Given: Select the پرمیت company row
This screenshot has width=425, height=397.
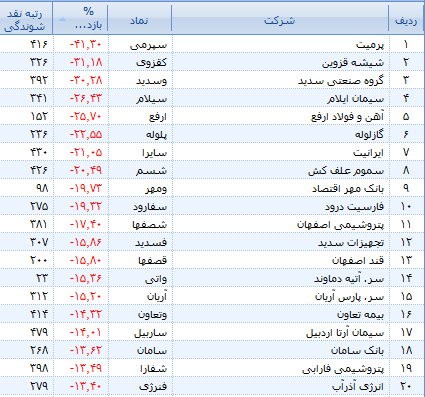Looking at the screenshot, I should (212, 44).
